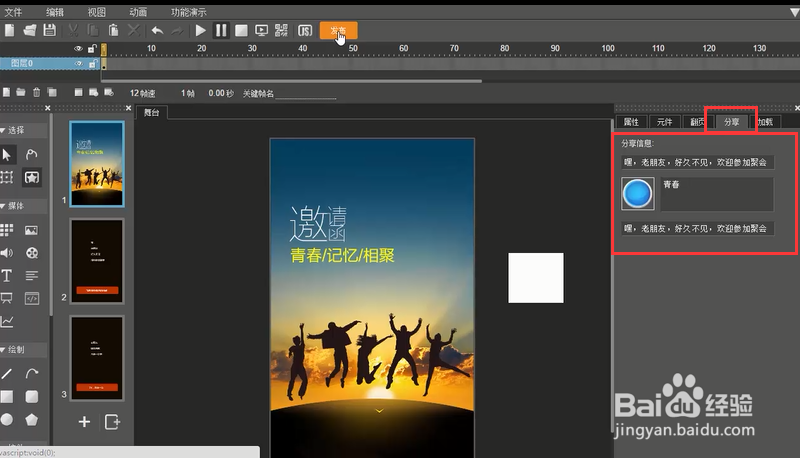Add a new page with the plus icon
The image size is (800, 458).
tap(85, 422)
